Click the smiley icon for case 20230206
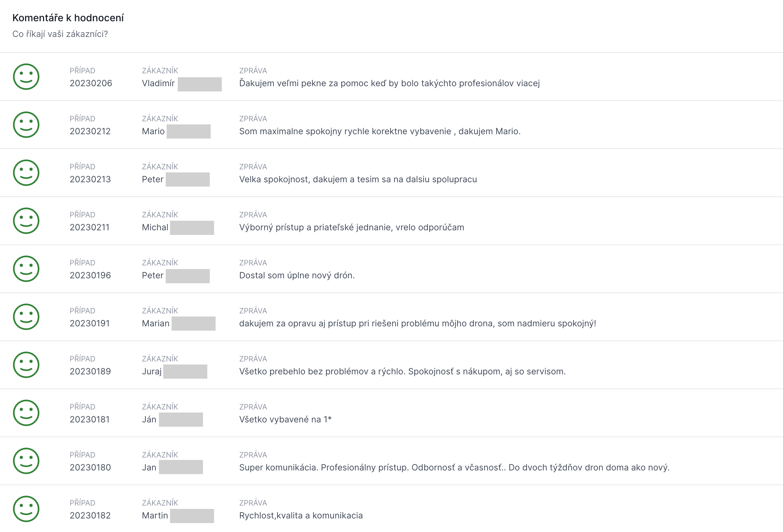Screen dimensions: 783x532 coord(26,76)
